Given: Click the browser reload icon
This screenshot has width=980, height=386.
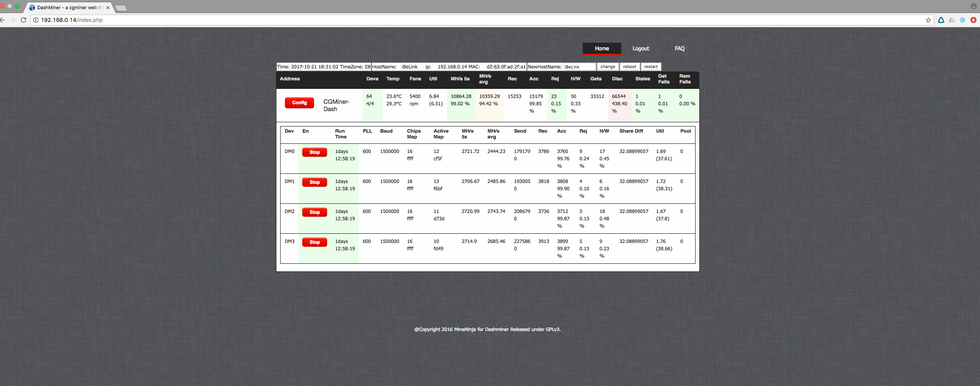Looking at the screenshot, I should click(23, 20).
